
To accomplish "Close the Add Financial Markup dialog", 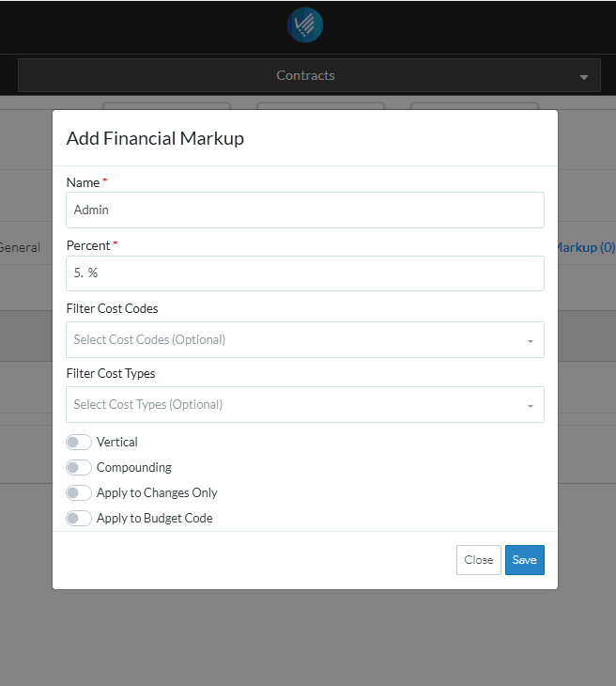I will pos(478,560).
